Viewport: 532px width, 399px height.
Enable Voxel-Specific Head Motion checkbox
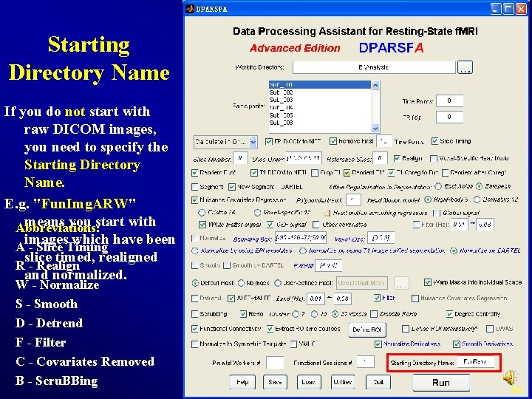click(433, 158)
